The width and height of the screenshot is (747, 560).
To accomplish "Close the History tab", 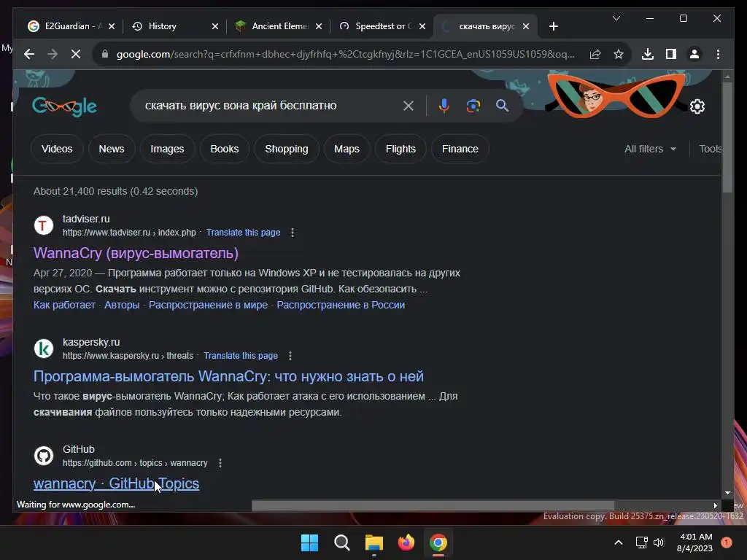I will [x=215, y=26].
